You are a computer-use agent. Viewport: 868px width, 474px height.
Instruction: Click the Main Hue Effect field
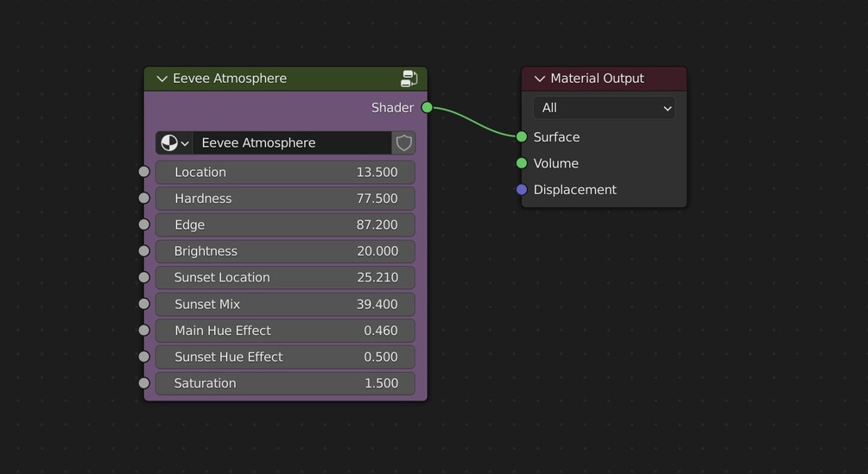pyautogui.click(x=285, y=331)
